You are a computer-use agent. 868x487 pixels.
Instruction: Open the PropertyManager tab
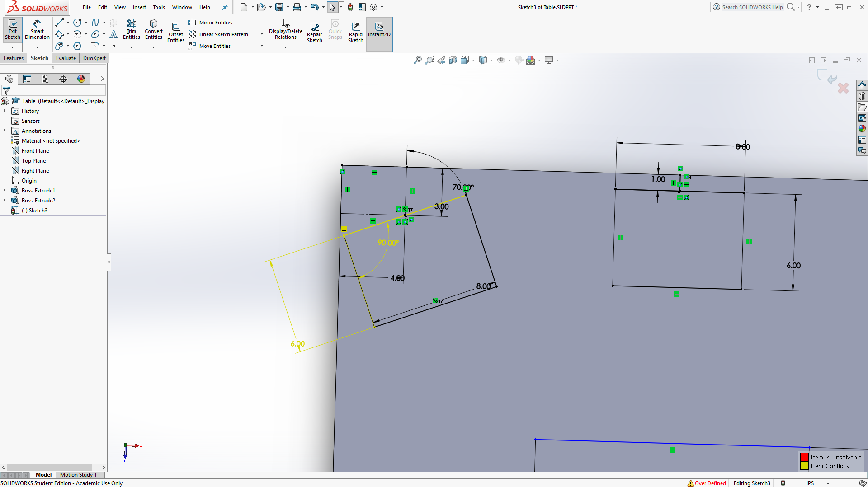(27, 79)
